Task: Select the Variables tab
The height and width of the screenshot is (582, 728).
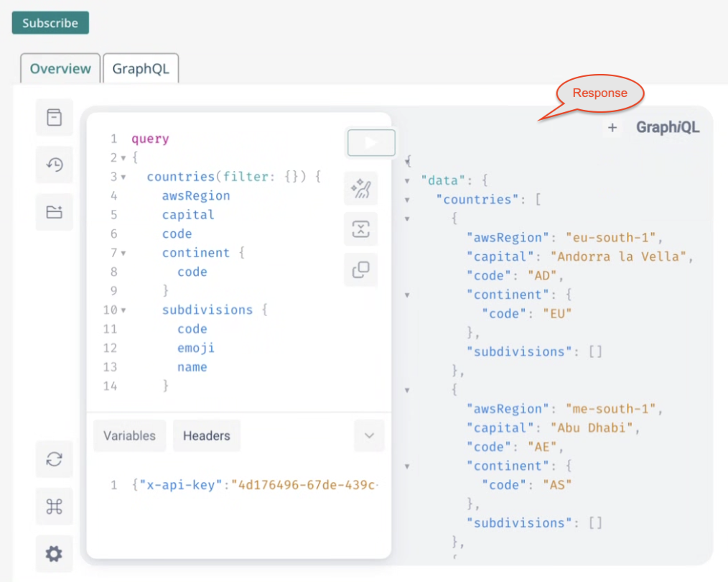Action: click(129, 435)
